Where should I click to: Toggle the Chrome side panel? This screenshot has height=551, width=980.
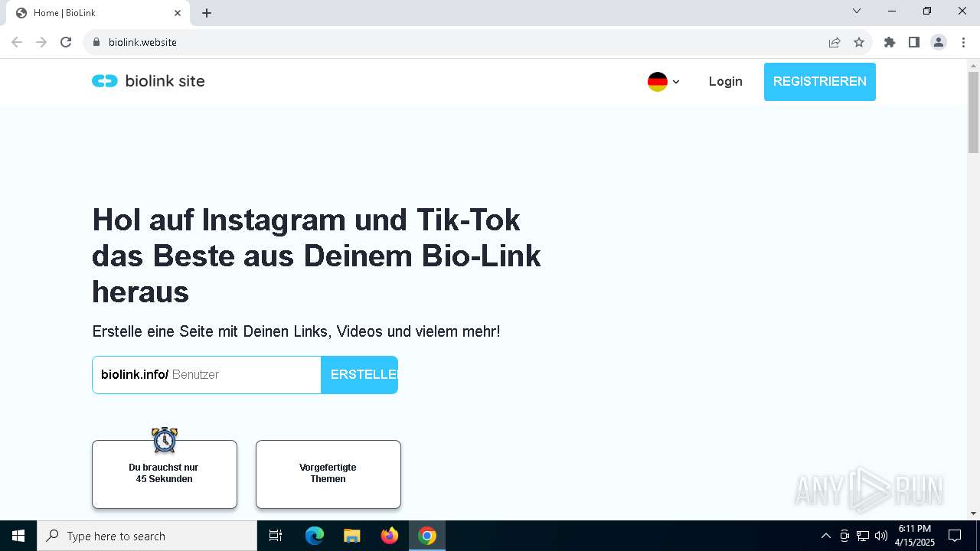[914, 42]
